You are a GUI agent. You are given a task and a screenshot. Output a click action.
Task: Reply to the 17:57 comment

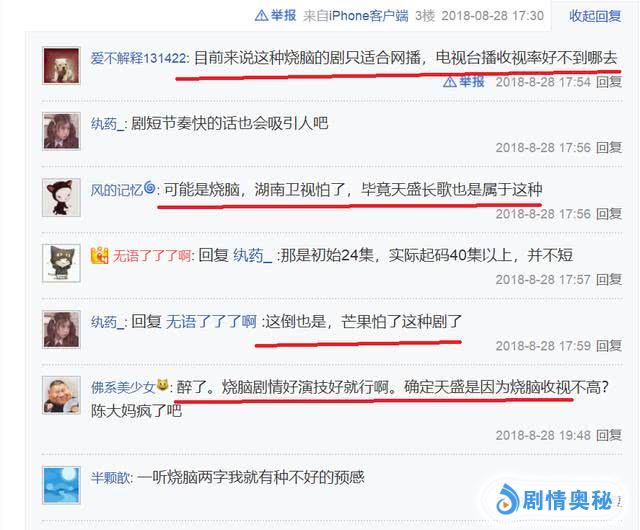[609, 280]
